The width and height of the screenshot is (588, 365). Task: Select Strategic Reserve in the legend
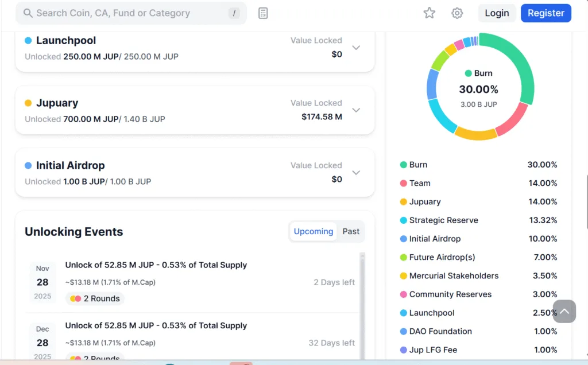click(x=443, y=220)
